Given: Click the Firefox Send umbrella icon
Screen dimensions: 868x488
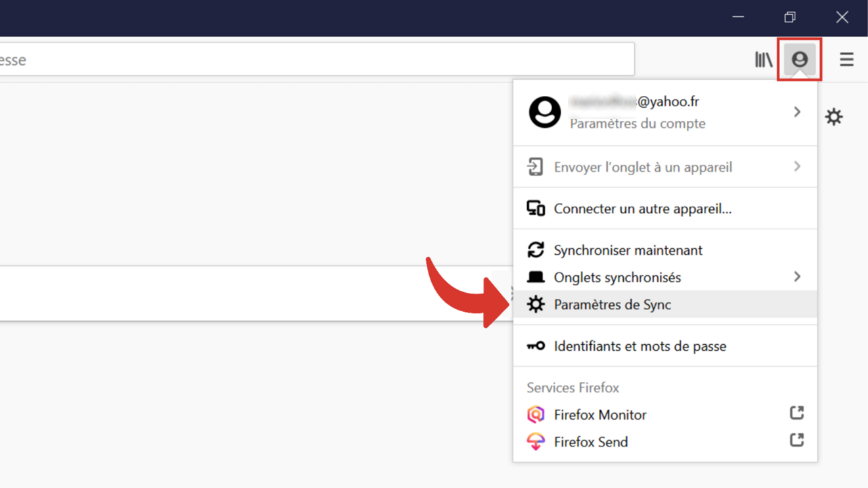Looking at the screenshot, I should coord(536,441).
